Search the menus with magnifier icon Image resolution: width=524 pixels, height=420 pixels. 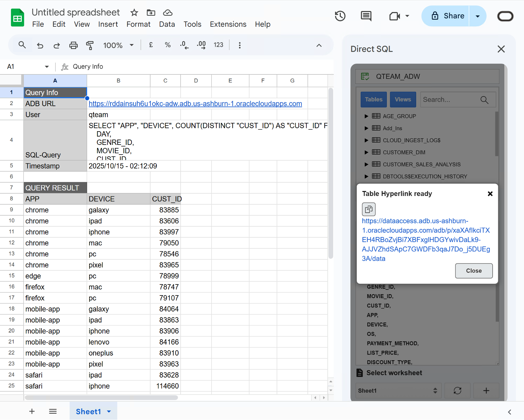click(x=22, y=45)
